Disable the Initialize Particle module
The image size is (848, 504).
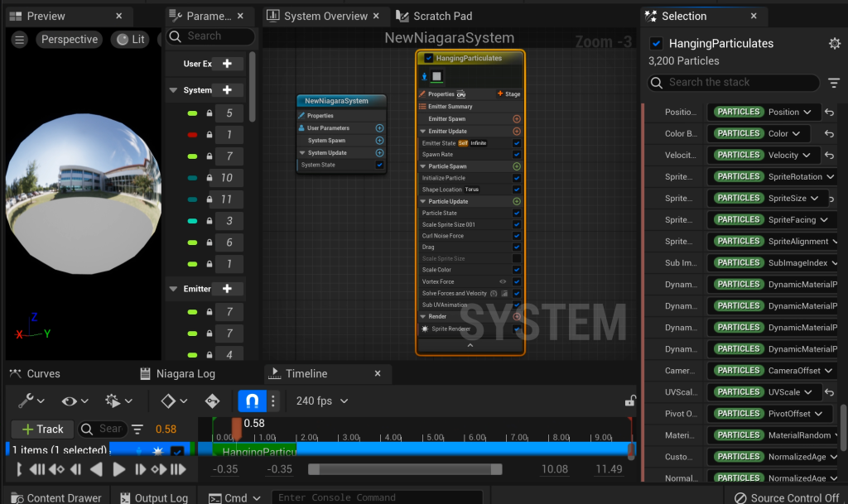(517, 178)
